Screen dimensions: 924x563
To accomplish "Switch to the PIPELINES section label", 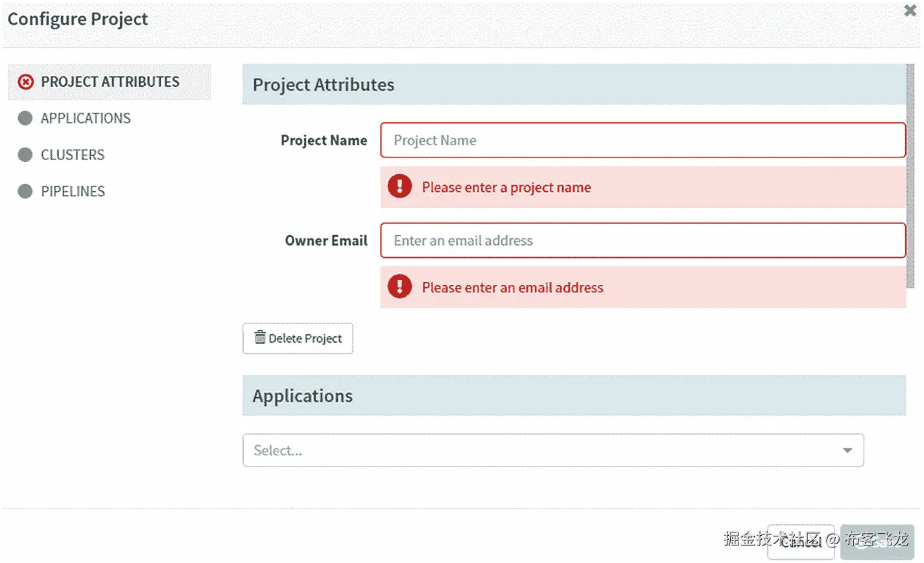I will tap(73, 191).
